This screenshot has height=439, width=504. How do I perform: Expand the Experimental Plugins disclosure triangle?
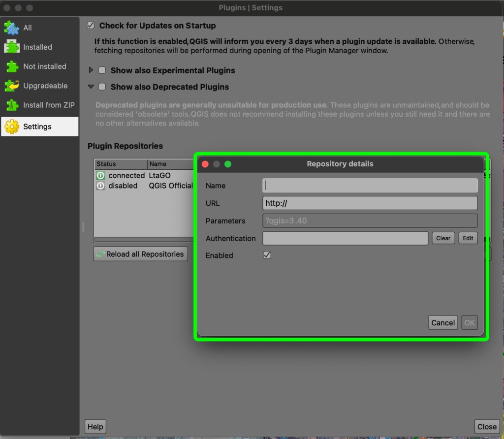click(91, 70)
